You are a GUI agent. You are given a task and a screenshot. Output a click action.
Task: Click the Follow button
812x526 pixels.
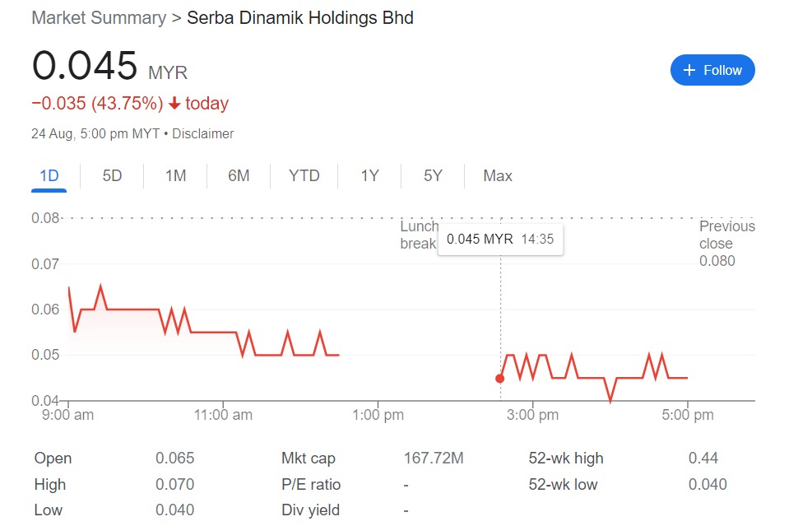(x=712, y=70)
